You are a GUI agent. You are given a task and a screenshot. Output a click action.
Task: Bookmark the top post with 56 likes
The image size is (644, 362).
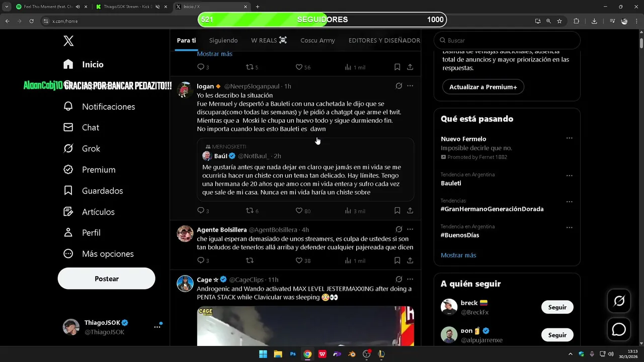click(397, 67)
